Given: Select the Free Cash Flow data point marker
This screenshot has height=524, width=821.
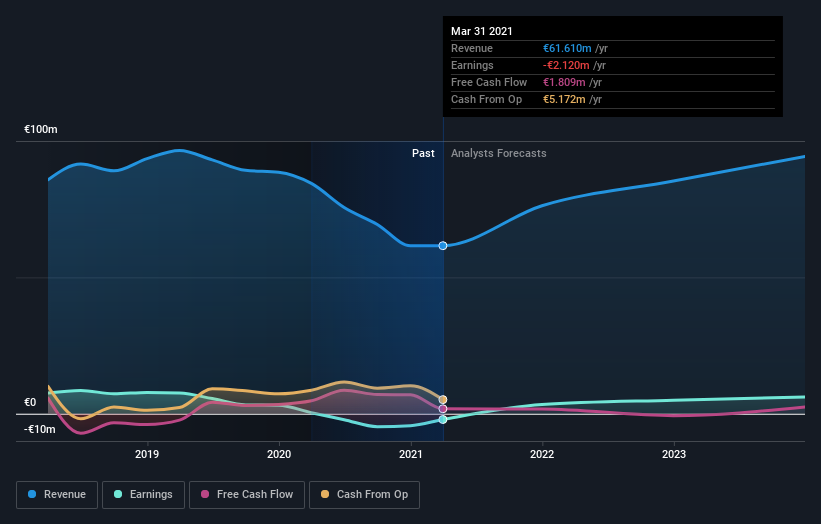Looking at the screenshot, I should pyautogui.click(x=443, y=409).
